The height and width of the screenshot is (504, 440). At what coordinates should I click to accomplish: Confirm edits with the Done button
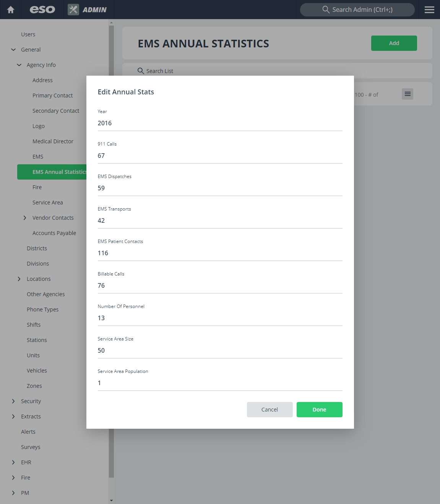[320, 410]
